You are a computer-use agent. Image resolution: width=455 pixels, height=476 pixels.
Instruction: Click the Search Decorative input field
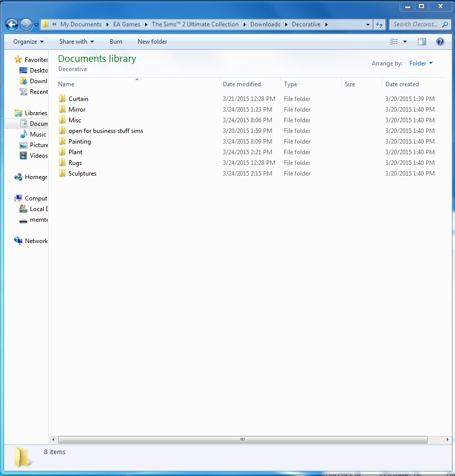415,24
